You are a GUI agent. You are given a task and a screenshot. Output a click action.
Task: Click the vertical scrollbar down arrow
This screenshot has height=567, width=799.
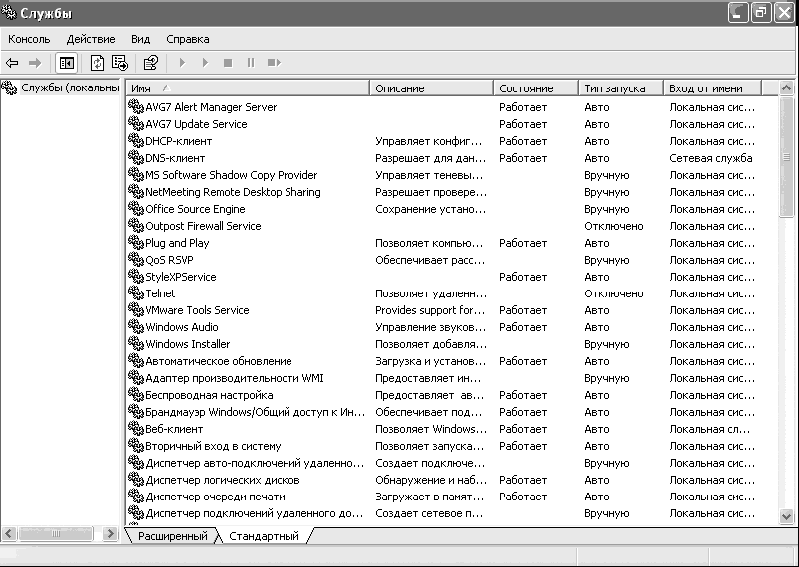[786, 516]
